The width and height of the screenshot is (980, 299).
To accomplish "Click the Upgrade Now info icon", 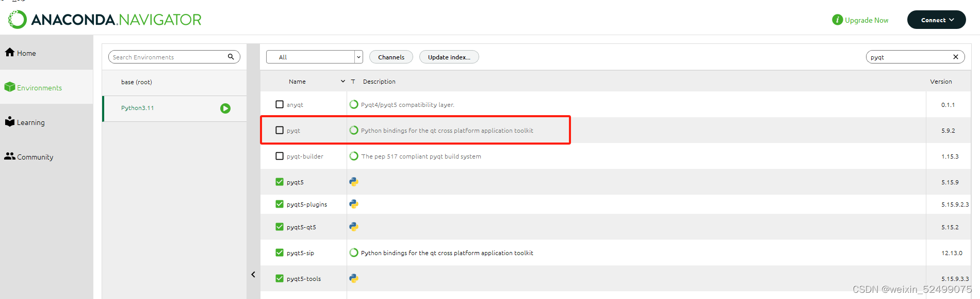I will pyautogui.click(x=837, y=20).
